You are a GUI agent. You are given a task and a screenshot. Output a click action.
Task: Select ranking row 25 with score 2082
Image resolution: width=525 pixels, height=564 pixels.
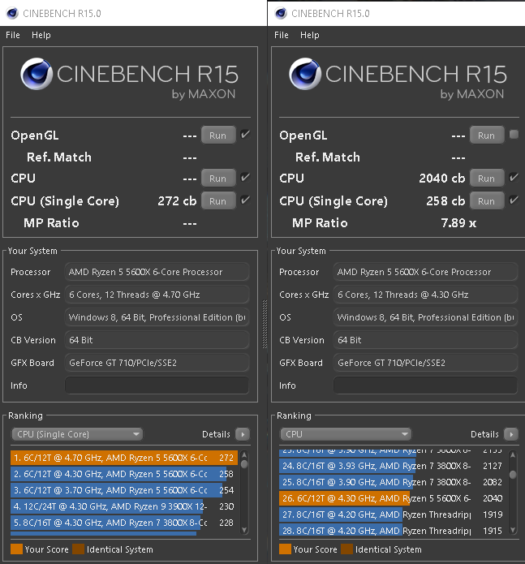393,482
